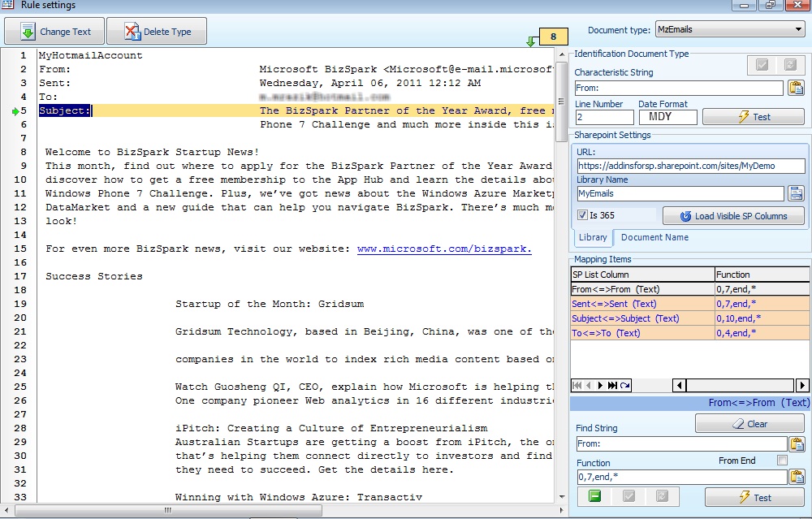The image size is (812, 519).
Task: Click the Clear button
Action: point(749,424)
